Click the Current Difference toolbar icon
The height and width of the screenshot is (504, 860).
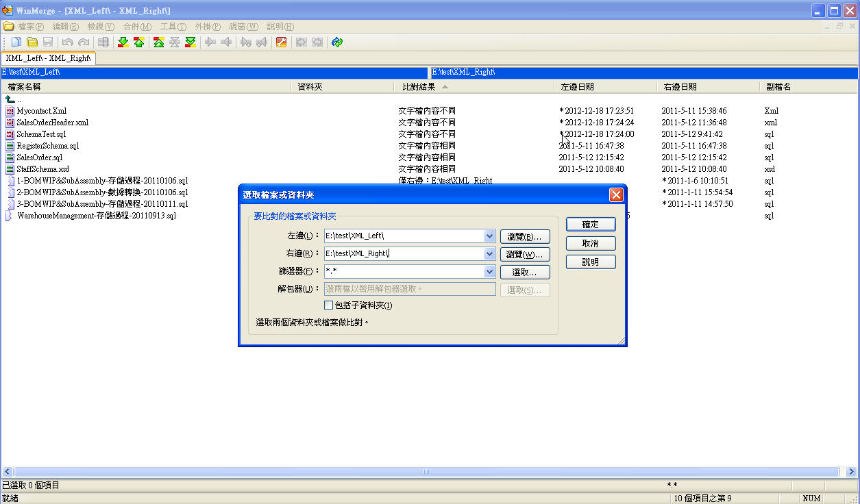[x=175, y=42]
